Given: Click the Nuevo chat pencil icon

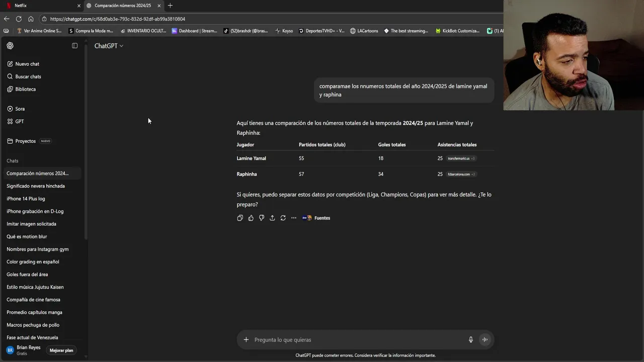Looking at the screenshot, I should 10,64.
